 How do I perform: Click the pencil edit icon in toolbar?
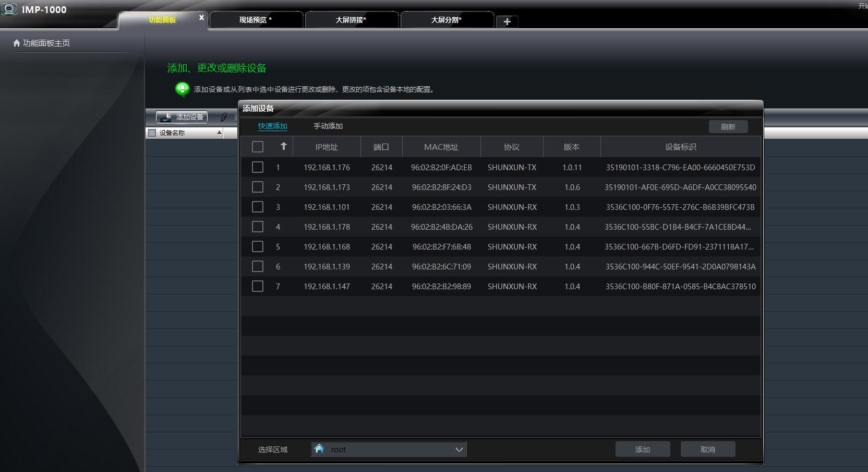224,117
